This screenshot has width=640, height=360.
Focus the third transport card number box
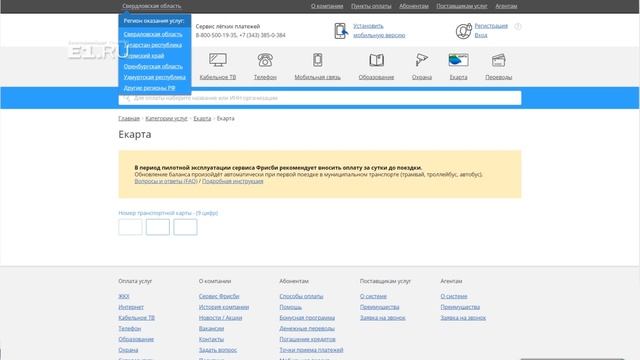(185, 227)
